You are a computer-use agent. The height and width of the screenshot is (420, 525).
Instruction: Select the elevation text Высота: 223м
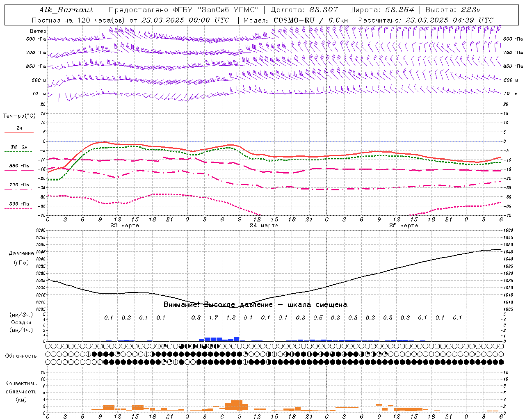tap(453, 10)
